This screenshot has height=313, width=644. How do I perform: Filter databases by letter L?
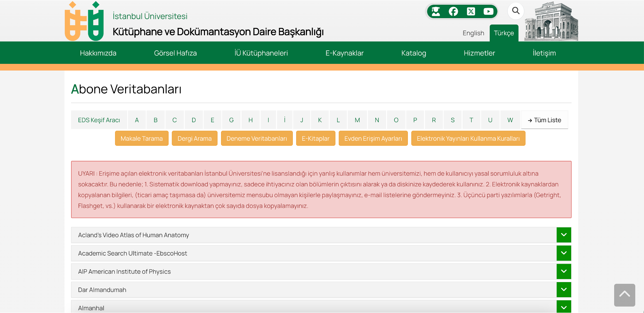tap(338, 120)
